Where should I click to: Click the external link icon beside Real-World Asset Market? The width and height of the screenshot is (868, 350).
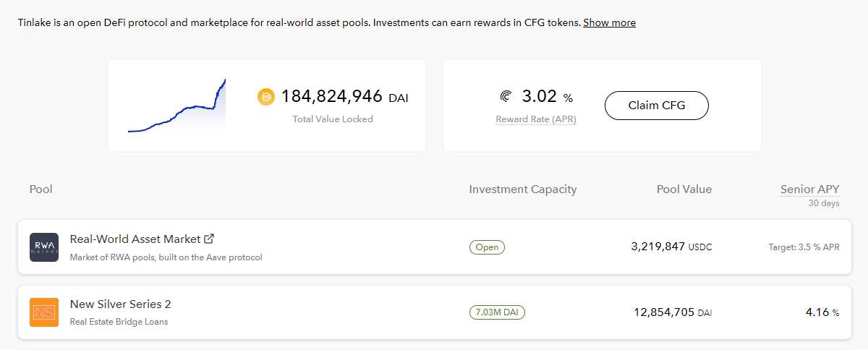coord(209,239)
